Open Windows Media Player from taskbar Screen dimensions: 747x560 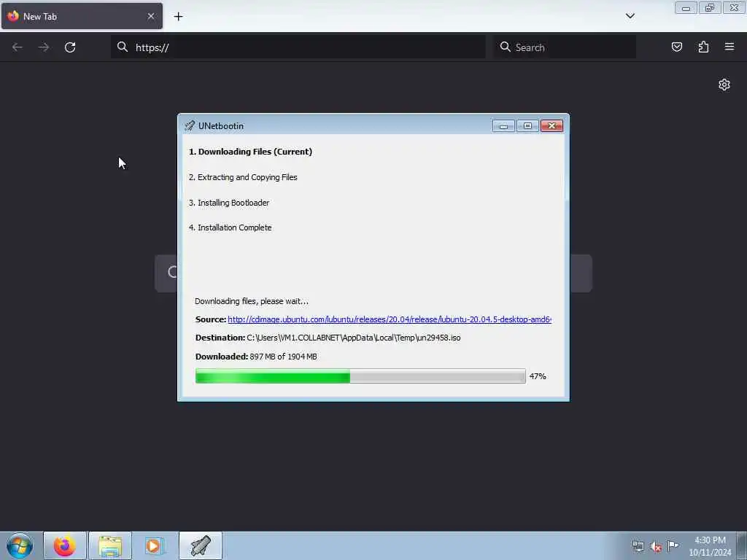(153, 545)
